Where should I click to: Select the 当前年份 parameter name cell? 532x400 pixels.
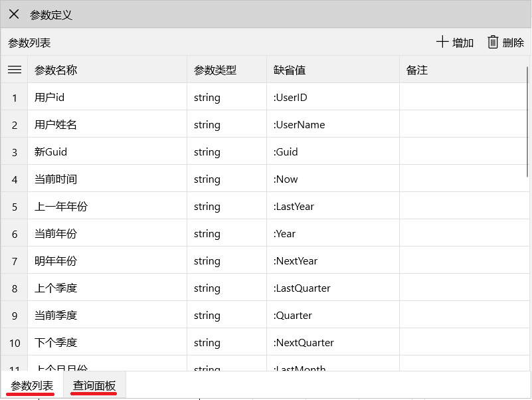[x=107, y=234]
